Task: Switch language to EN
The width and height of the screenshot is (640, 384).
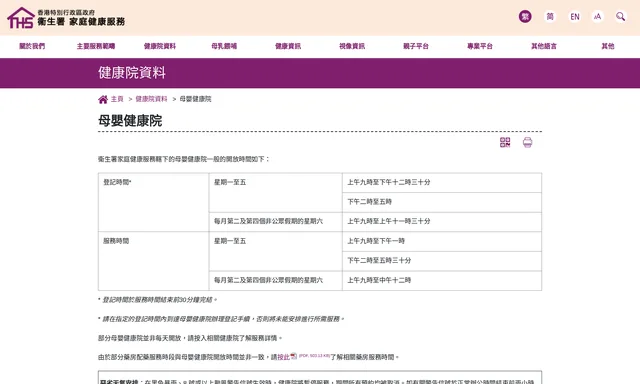Action: [575, 17]
